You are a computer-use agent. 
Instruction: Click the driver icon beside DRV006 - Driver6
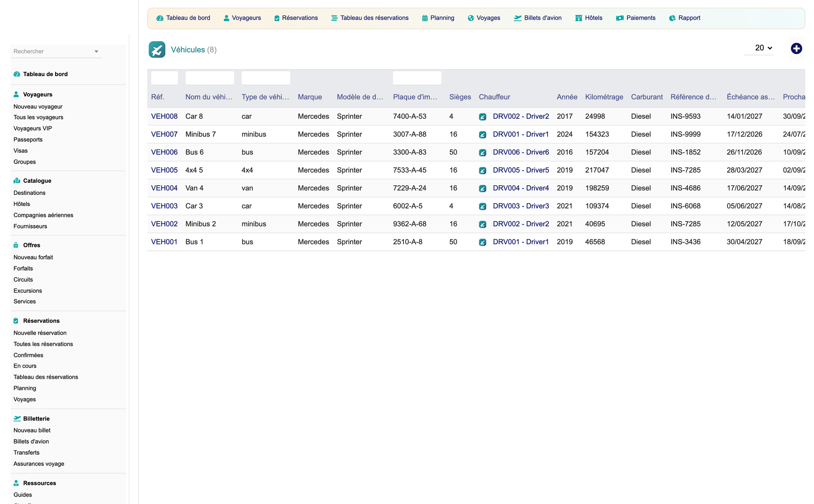point(482,153)
